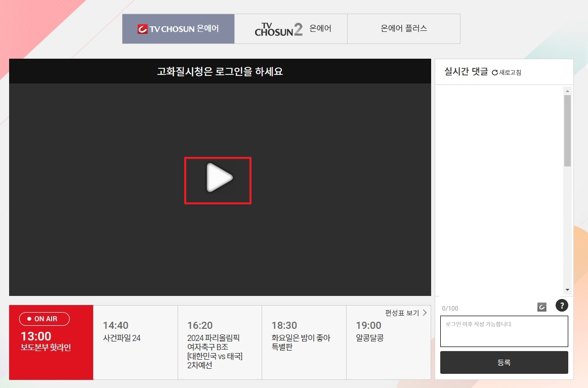Screen dimensions: 588x388
Task: Switch to the TV CHOSUN 온에어 tab
Action: pos(178,28)
